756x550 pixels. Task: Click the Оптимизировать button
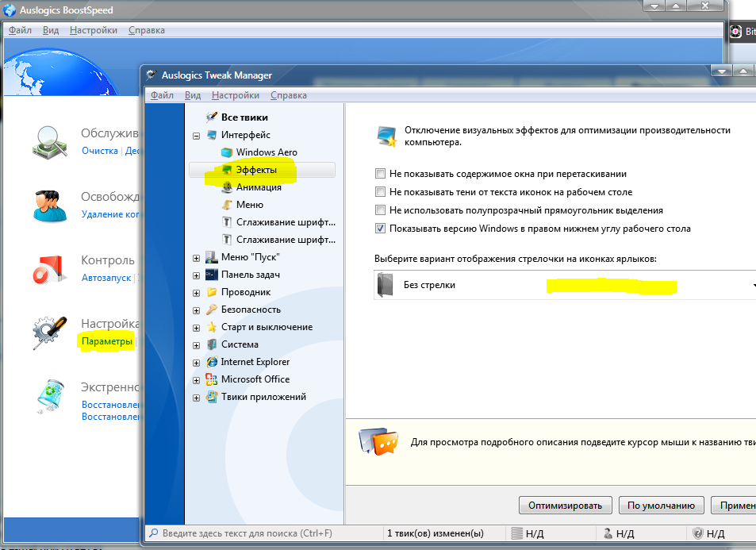click(x=565, y=505)
